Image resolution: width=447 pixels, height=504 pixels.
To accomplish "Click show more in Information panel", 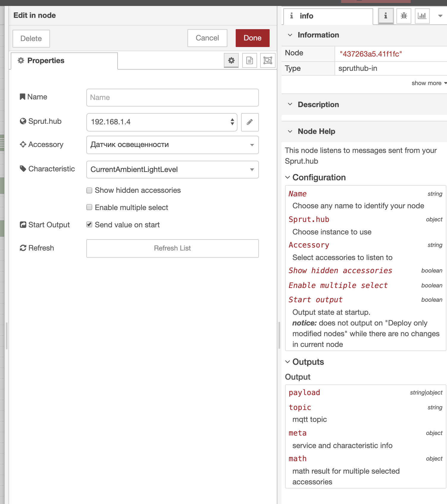I will [429, 83].
